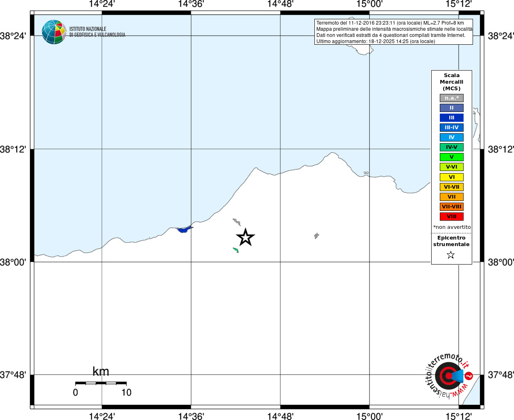Click the n.a.* gray legend swatch
This screenshot has height=420, width=514.
pos(452,98)
